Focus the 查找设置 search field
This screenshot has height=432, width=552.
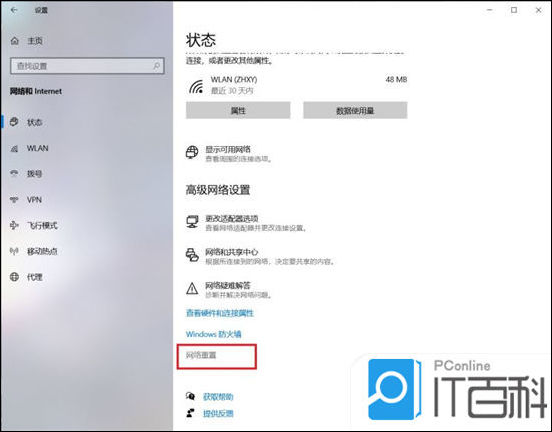tap(87, 66)
